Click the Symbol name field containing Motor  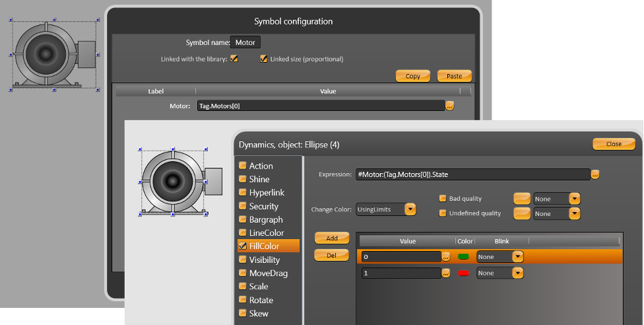pyautogui.click(x=245, y=42)
